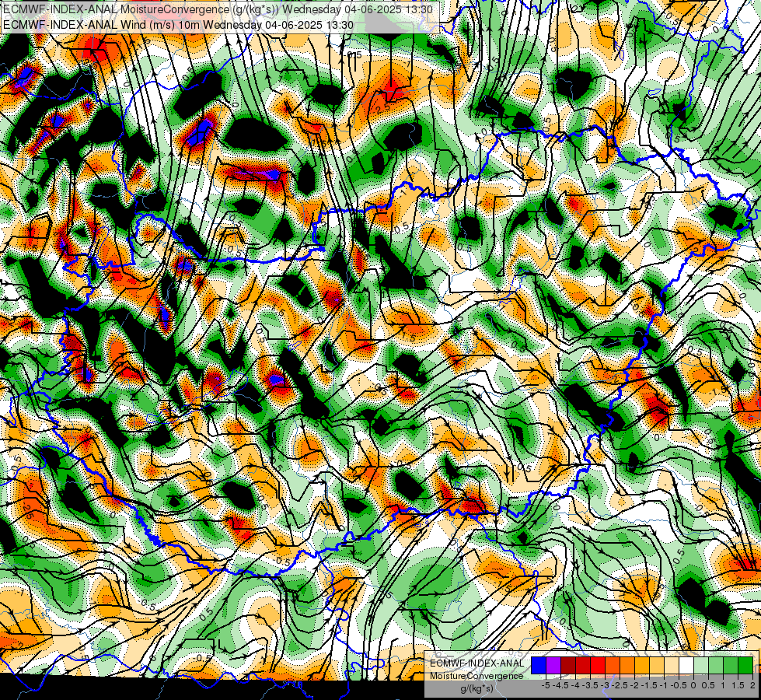This screenshot has height=700, width=761.
Task: Click the '-1' legend tick label
Action: click(x=664, y=685)
